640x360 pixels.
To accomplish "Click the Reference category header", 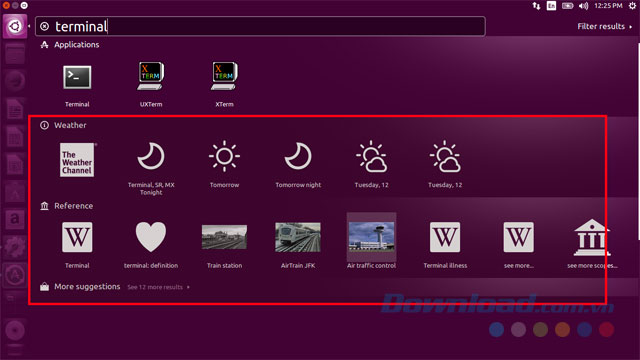I will [67, 206].
